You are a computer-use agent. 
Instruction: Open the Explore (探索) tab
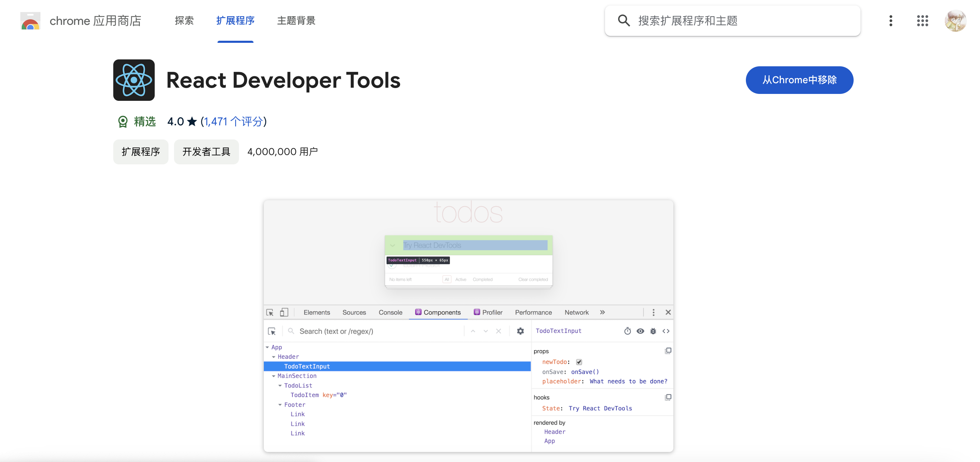(184, 21)
